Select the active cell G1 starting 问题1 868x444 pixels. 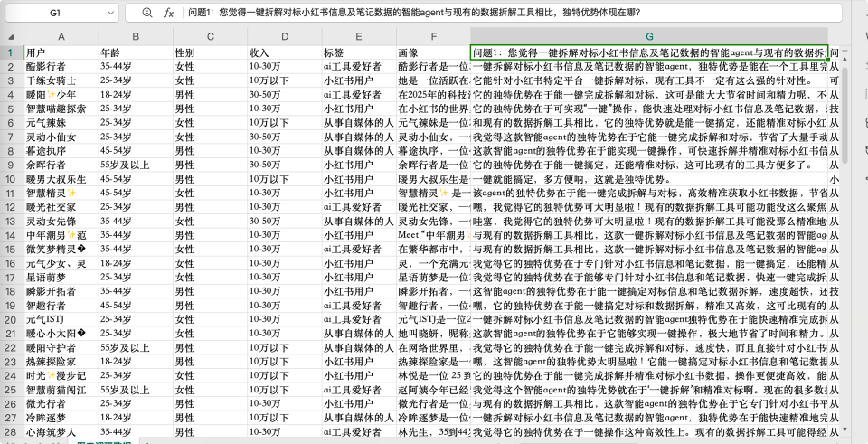pyautogui.click(x=649, y=52)
